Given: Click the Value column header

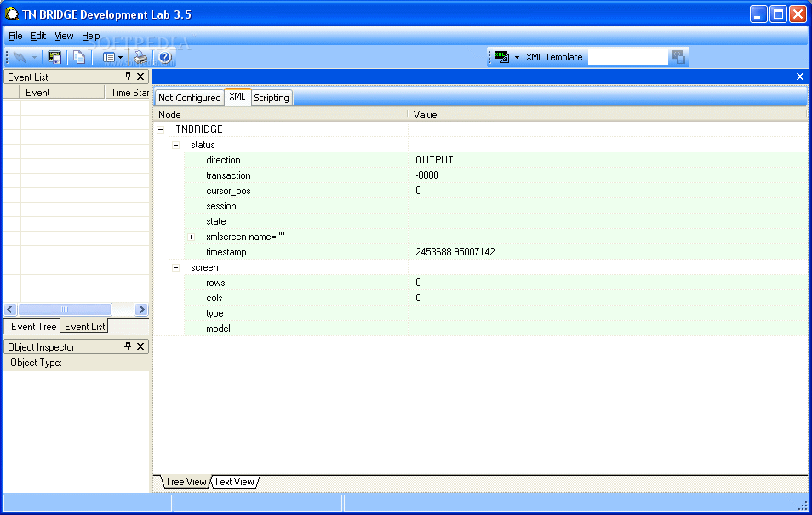Looking at the screenshot, I should click(607, 115).
